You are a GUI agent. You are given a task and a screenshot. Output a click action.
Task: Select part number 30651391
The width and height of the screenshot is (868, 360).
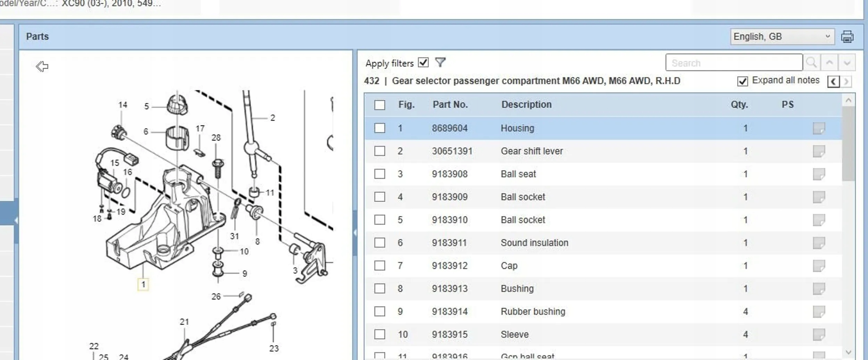(452, 151)
